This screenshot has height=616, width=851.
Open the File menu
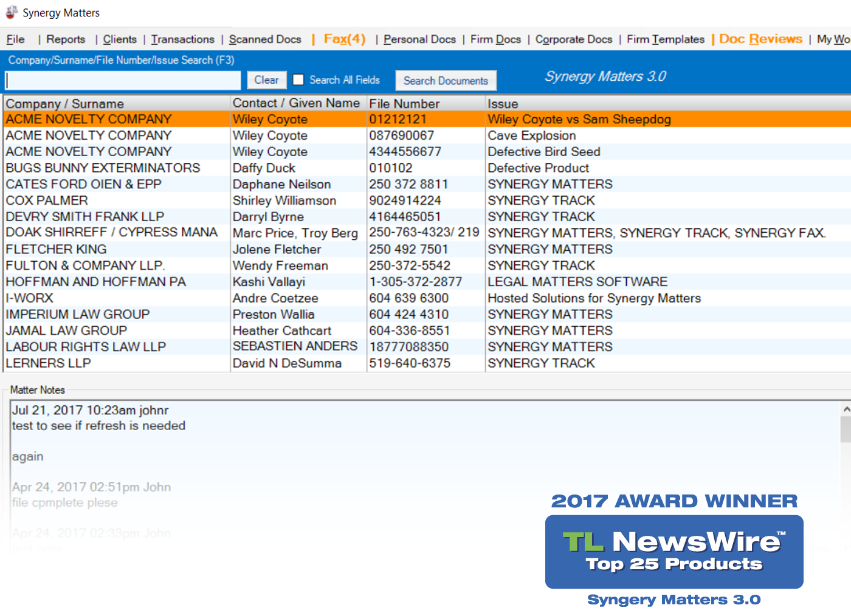click(16, 39)
